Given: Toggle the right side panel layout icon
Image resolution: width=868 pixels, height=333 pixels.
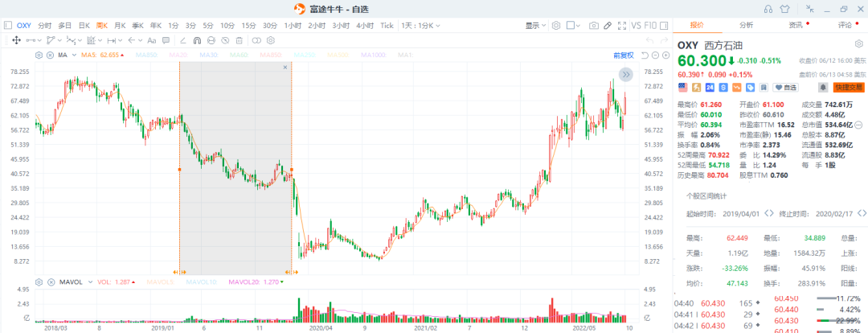Looking at the screenshot, I should [x=664, y=26].
